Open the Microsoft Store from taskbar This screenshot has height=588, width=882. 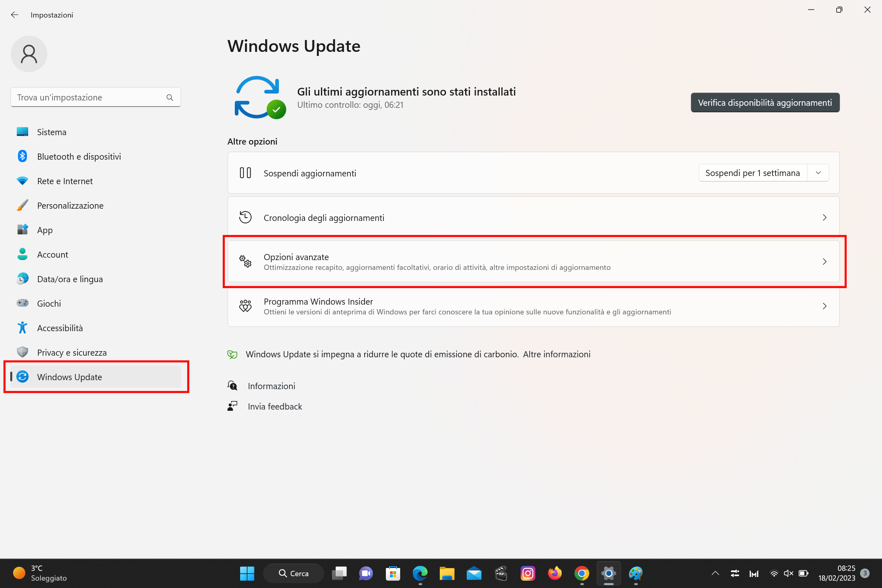392,573
